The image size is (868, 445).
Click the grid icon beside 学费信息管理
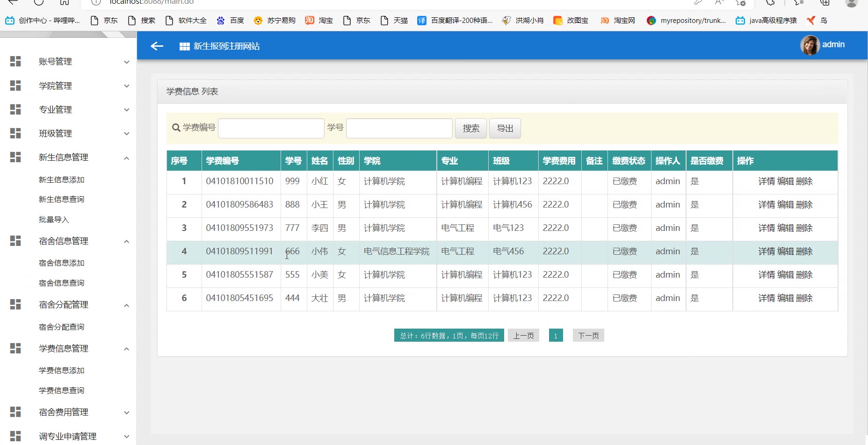click(15, 348)
